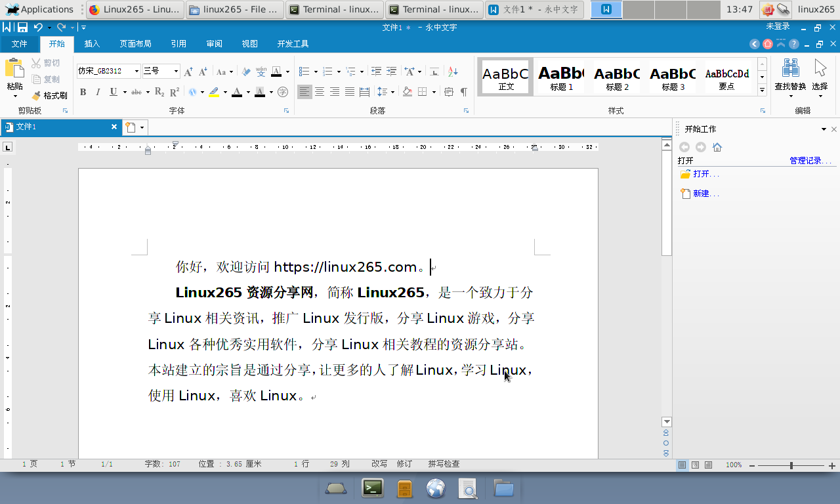Click the Phonetic Guide (wén) icon
This screenshot has height=504, width=840.
pyautogui.click(x=261, y=72)
